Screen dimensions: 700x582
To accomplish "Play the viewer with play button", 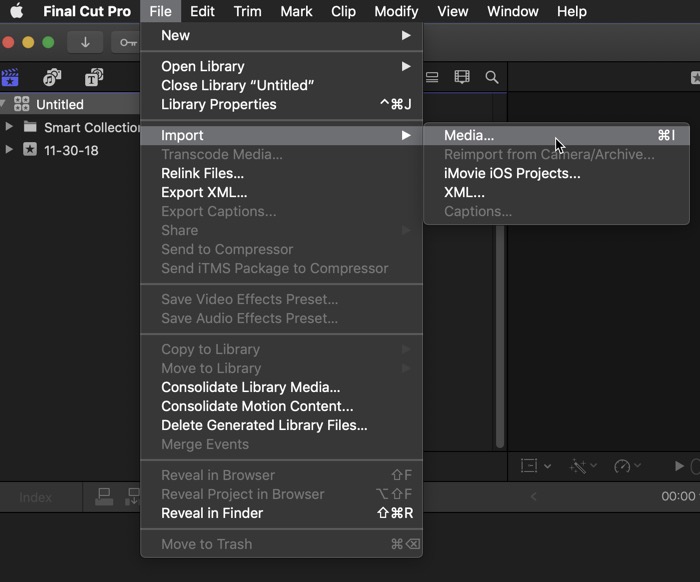I will (679, 466).
